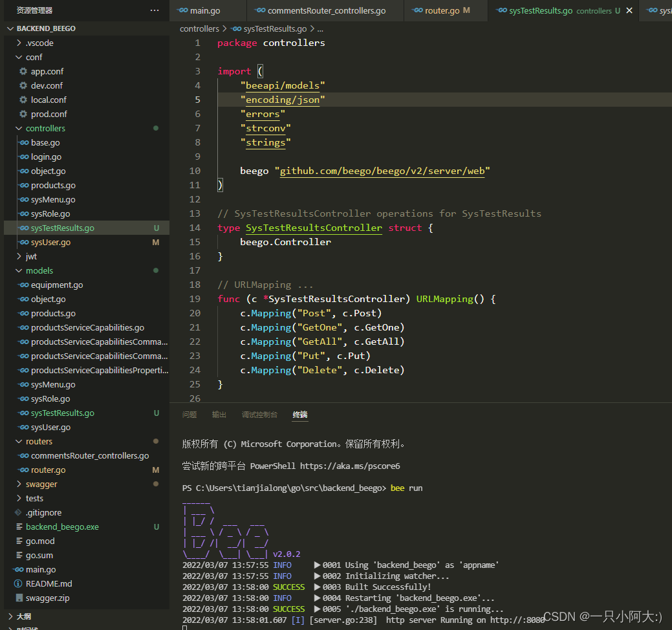Open the 调试控制台 debug console tab
The image size is (672, 630).
pyautogui.click(x=259, y=415)
